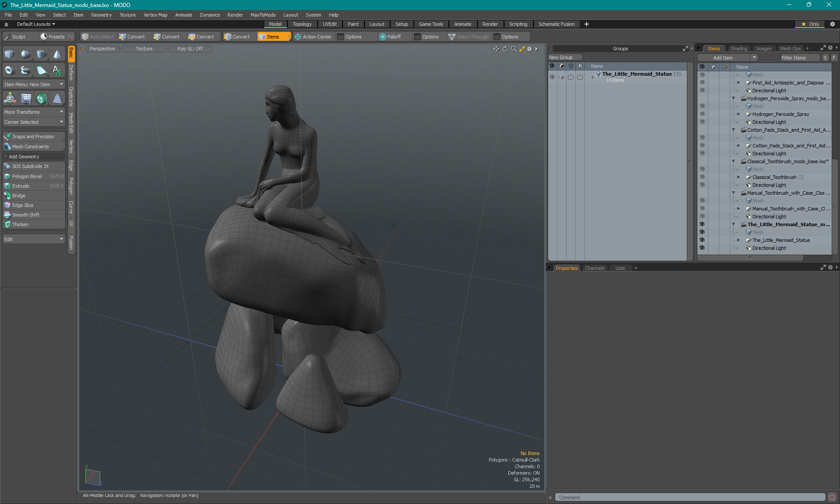Collapse the Add Geometry section
This screenshot has width=840, height=504.
[x=6, y=157]
